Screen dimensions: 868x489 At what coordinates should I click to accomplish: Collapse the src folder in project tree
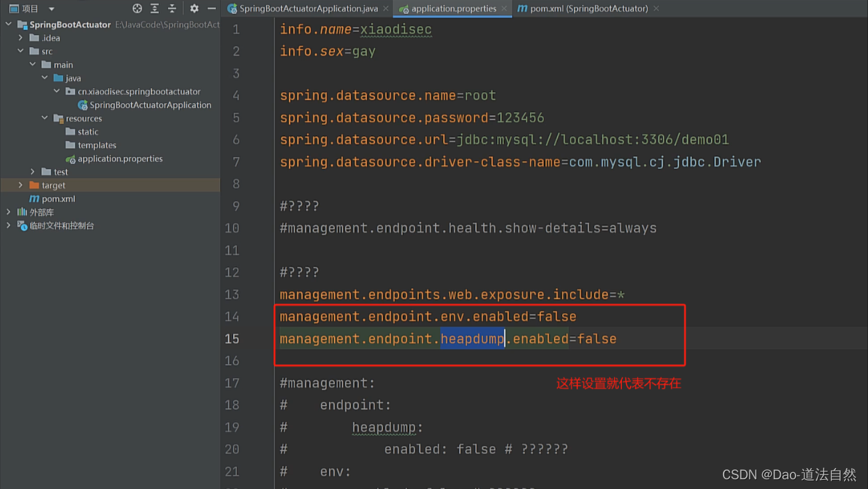[x=20, y=51]
